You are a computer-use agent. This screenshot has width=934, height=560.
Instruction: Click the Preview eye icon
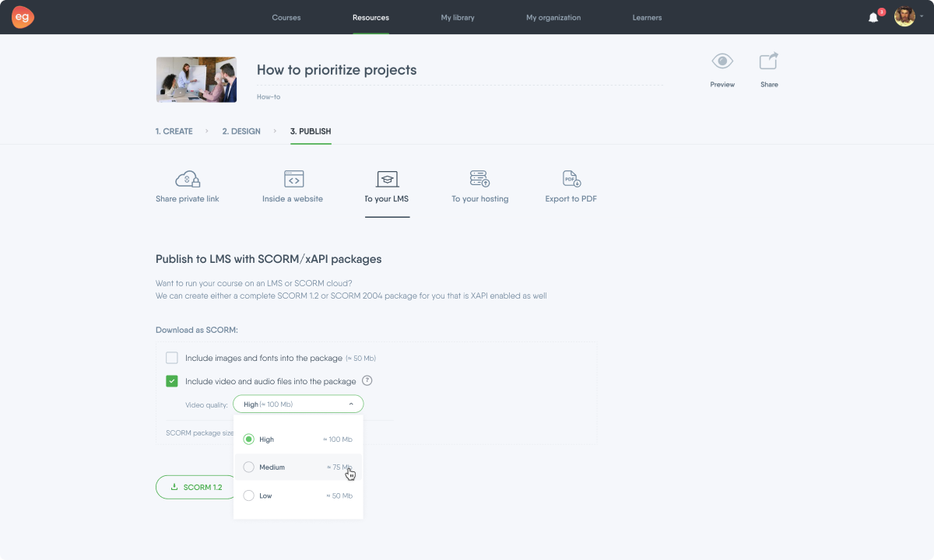point(722,61)
